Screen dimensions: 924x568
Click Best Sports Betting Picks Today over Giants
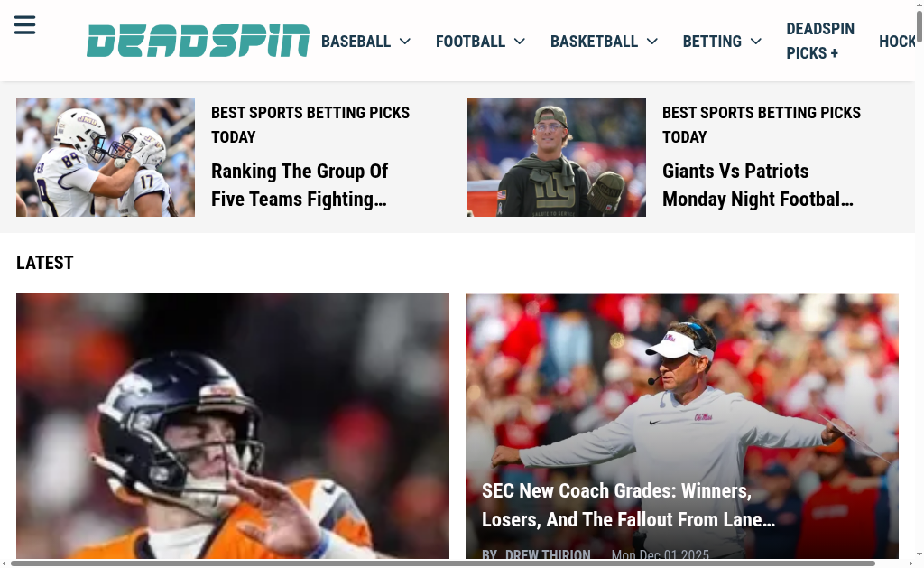[762, 125]
